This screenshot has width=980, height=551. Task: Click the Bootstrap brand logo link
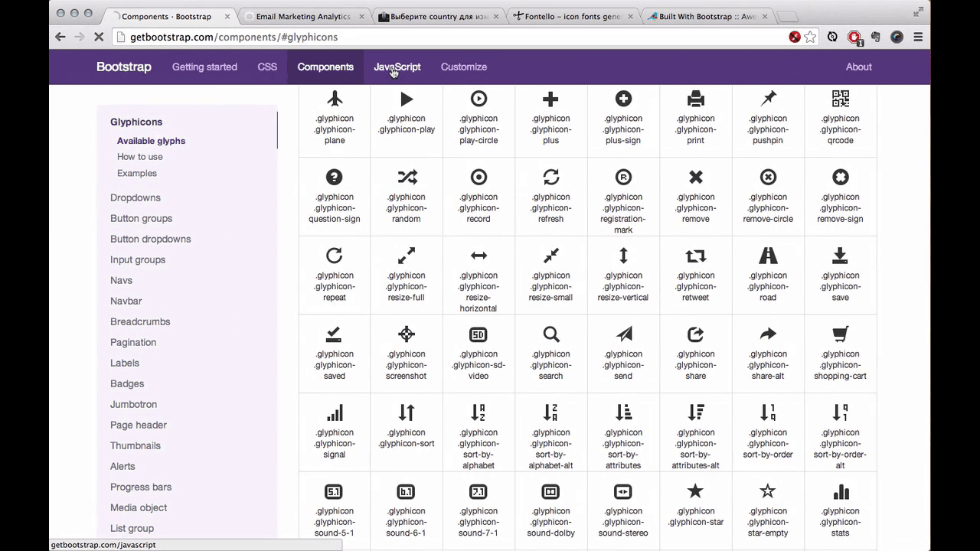[x=124, y=67]
